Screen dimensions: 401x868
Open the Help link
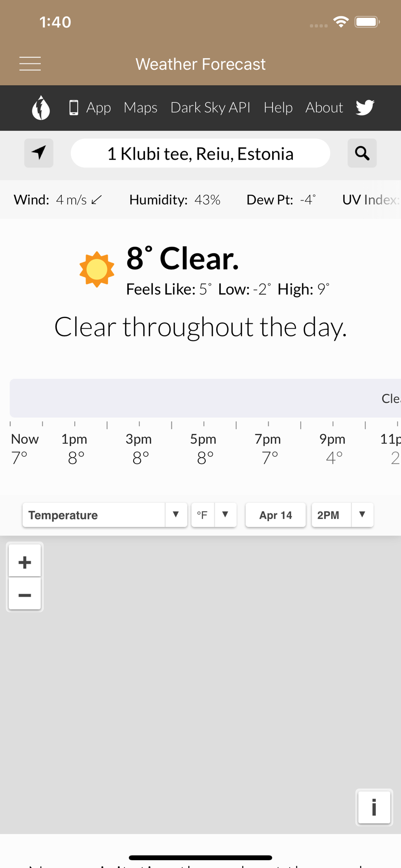point(278,108)
